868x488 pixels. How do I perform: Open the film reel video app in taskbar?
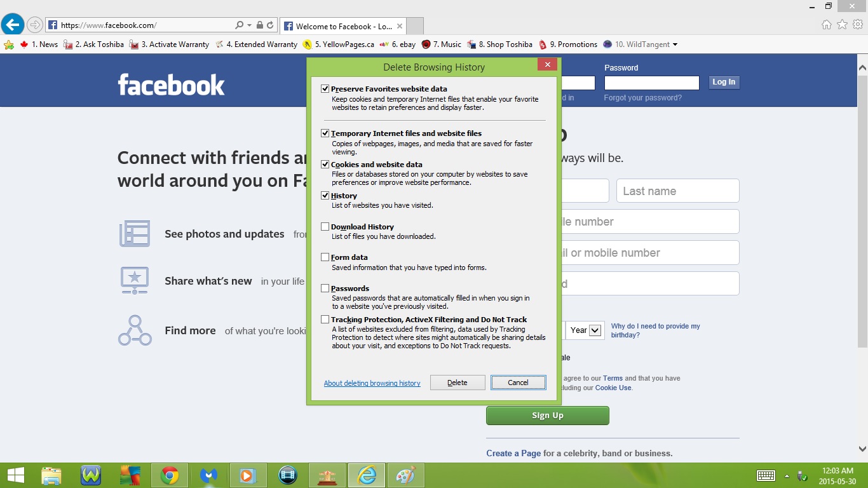pyautogui.click(x=288, y=475)
